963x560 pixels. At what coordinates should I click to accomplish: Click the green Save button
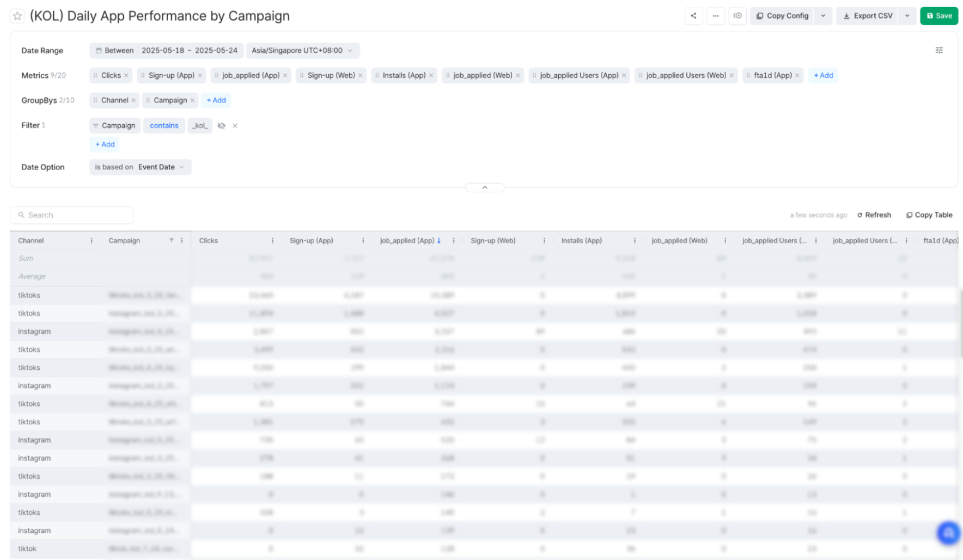939,16
